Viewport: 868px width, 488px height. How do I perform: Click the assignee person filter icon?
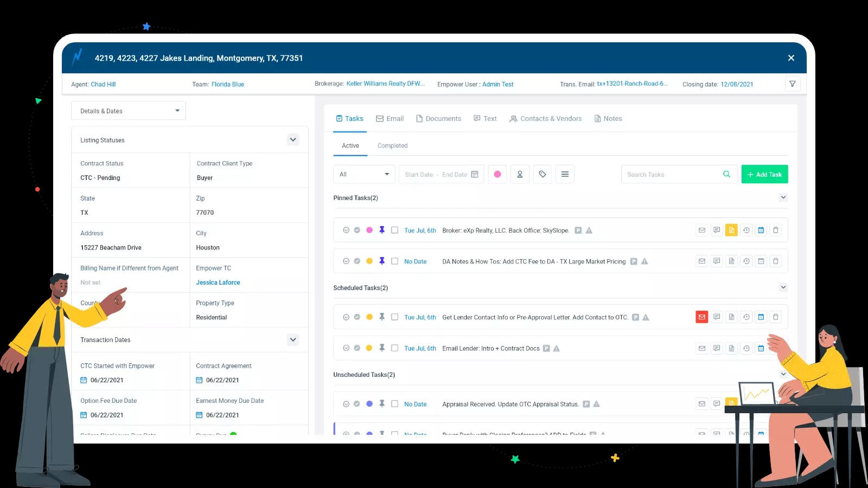click(520, 174)
